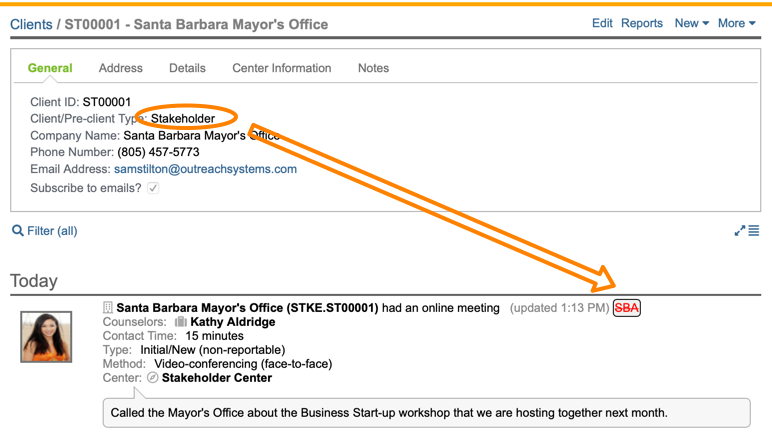Screen dimensions: 772x443
Task: Click the counselor icon before Kathy Aldridge
Action: pos(181,322)
